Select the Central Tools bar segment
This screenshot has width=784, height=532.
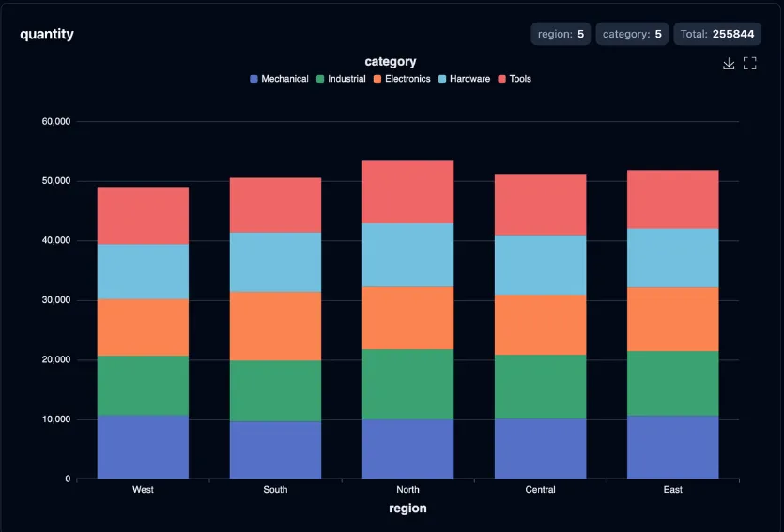tap(541, 205)
